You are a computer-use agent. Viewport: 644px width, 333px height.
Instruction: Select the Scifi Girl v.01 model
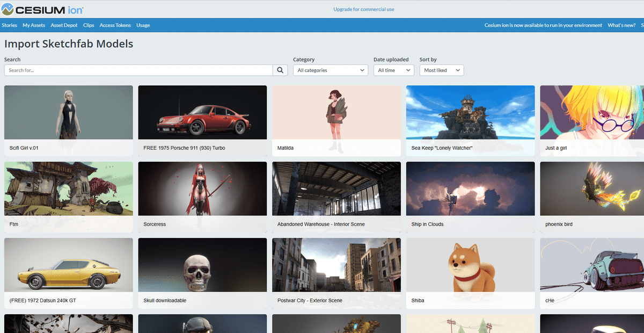[68, 112]
